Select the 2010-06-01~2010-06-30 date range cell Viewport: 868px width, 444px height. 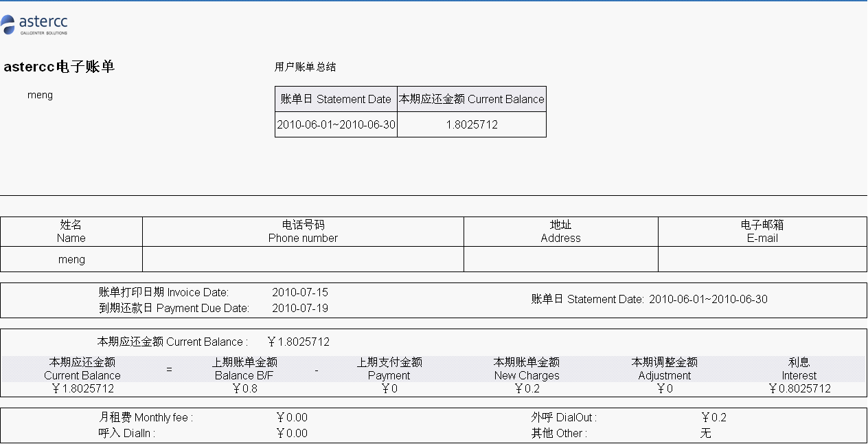(336, 124)
